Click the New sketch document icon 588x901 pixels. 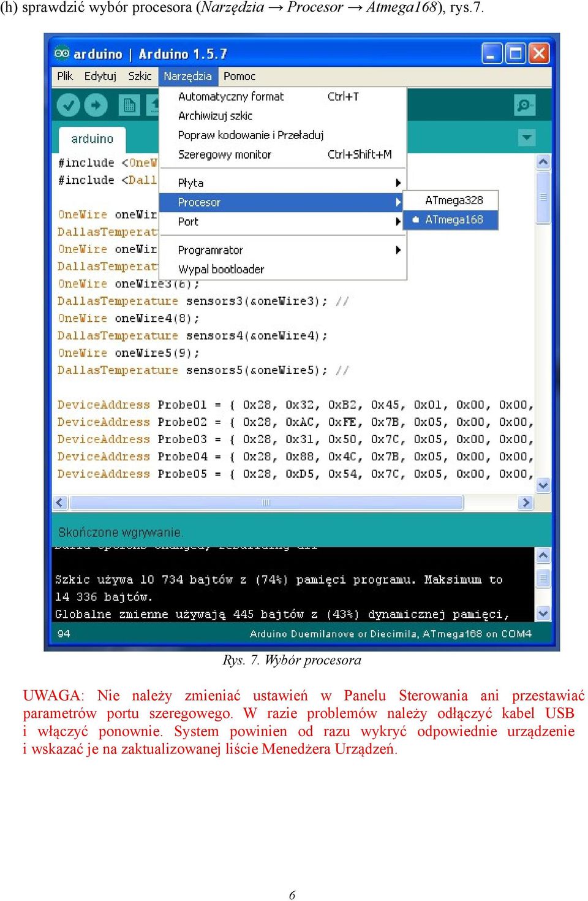pos(129,105)
